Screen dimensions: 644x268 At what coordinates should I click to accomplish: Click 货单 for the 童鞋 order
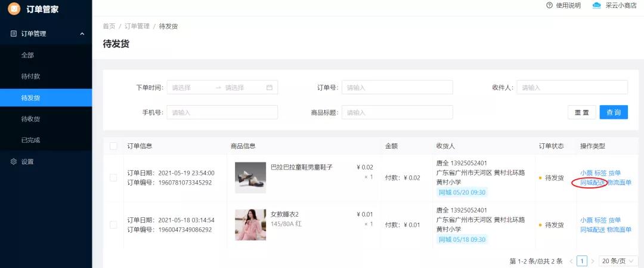click(614, 172)
